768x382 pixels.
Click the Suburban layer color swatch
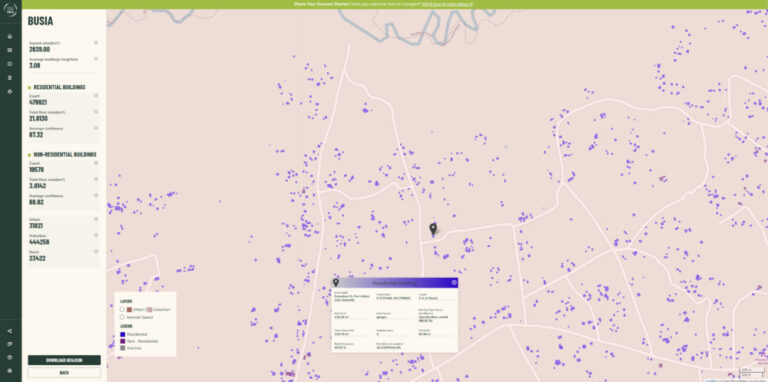pyautogui.click(x=150, y=310)
